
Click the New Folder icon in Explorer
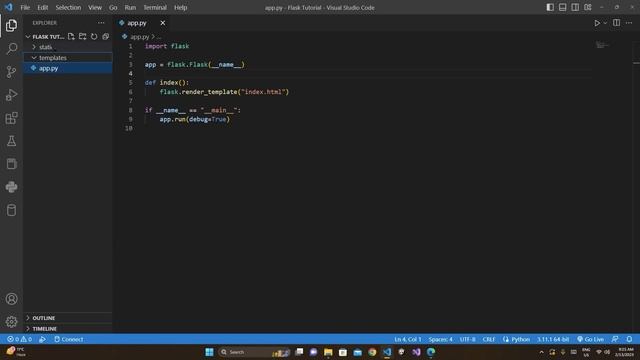click(82, 36)
